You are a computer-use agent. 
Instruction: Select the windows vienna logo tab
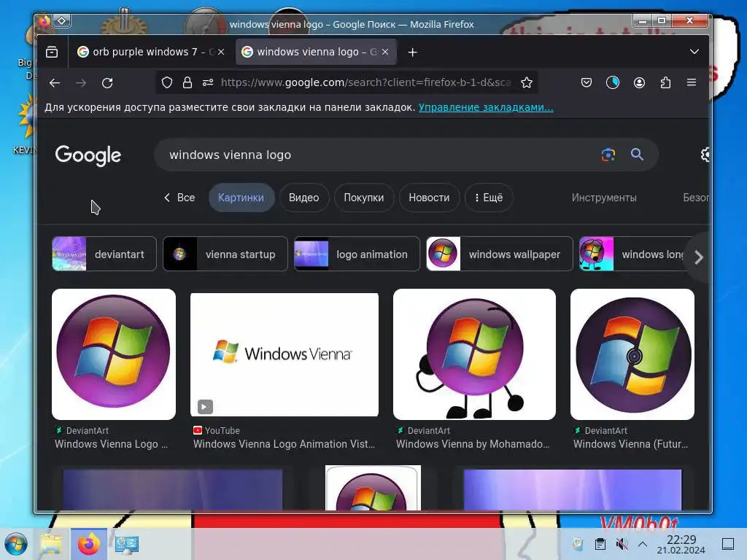[x=316, y=52]
